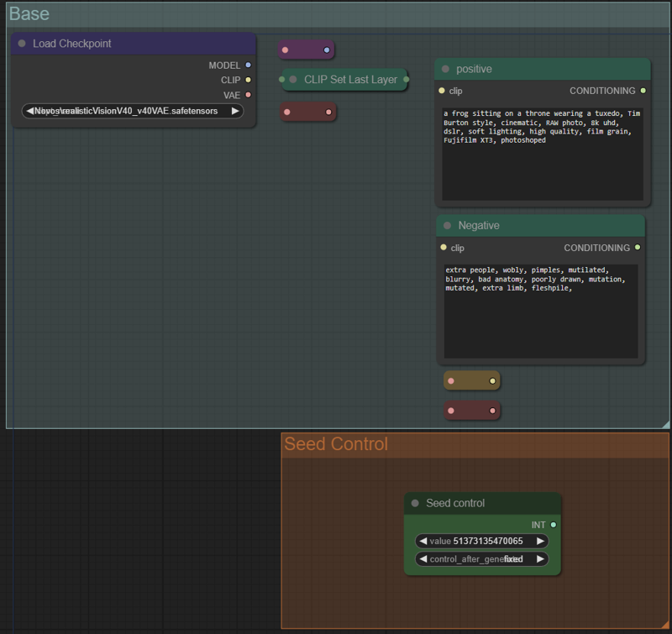Click the MODEL output port on Load Checkpoint
The image size is (672, 634).
[248, 65]
